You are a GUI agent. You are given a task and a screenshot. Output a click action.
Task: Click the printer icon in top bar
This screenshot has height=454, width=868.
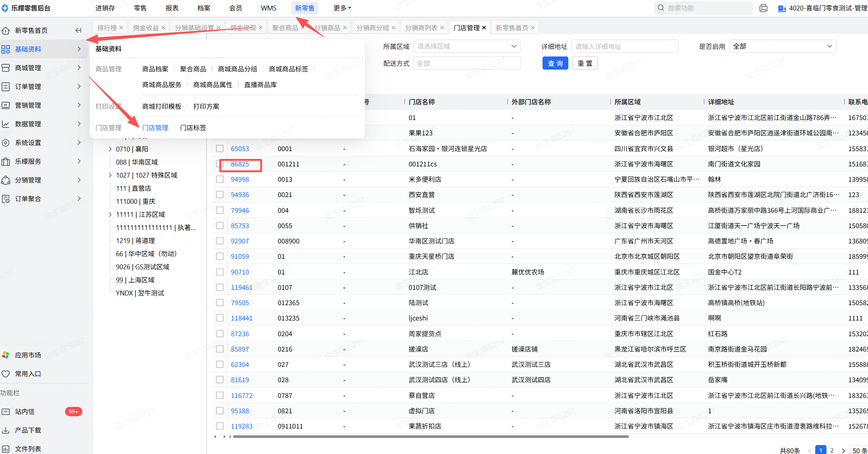click(763, 8)
